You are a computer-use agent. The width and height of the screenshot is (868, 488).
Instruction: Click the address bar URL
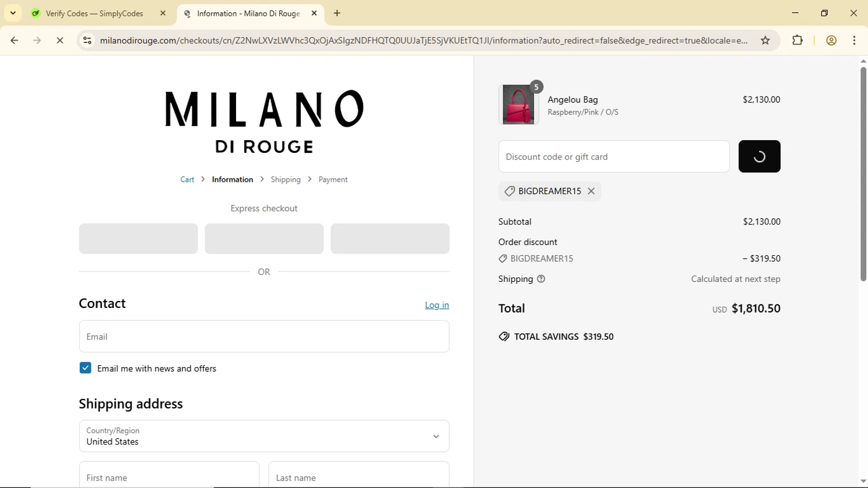(424, 41)
